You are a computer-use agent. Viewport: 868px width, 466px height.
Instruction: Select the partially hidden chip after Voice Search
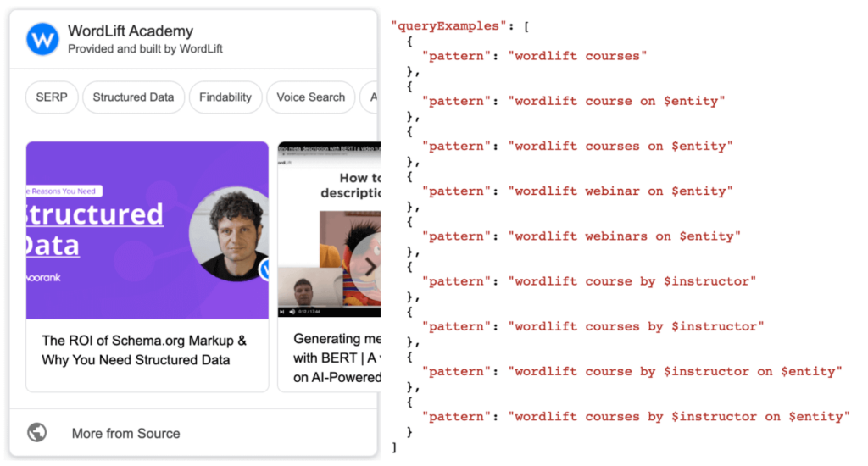[x=370, y=97]
